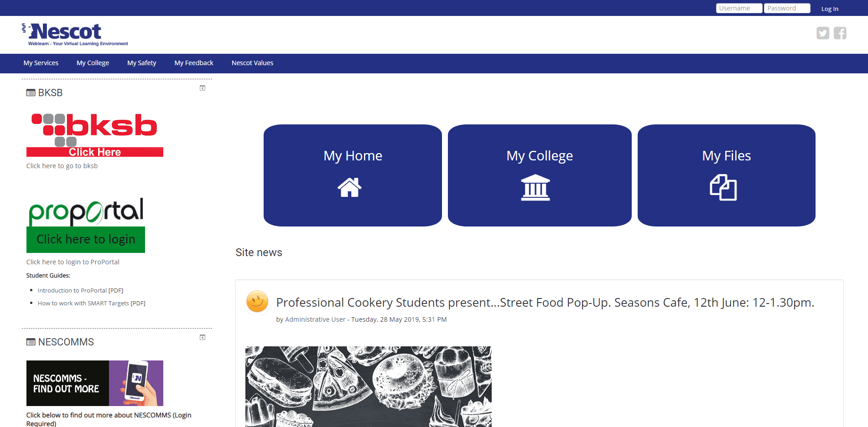Screen dimensions: 868x427
Task: Focus the Password input field
Action: [x=787, y=8]
